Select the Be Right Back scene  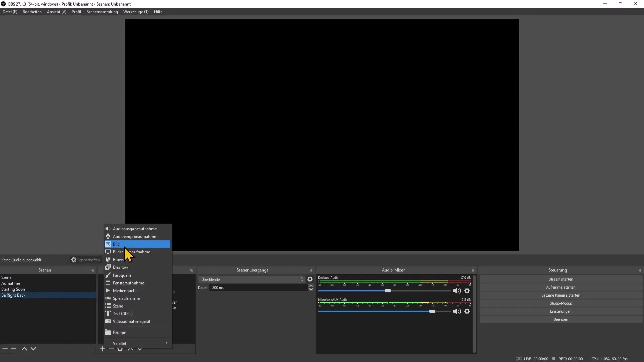[x=48, y=295]
